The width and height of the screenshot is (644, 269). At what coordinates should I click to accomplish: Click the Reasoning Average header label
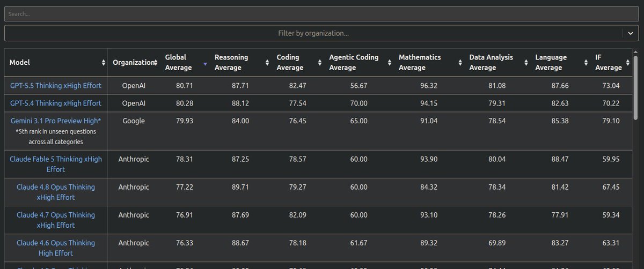coord(231,63)
